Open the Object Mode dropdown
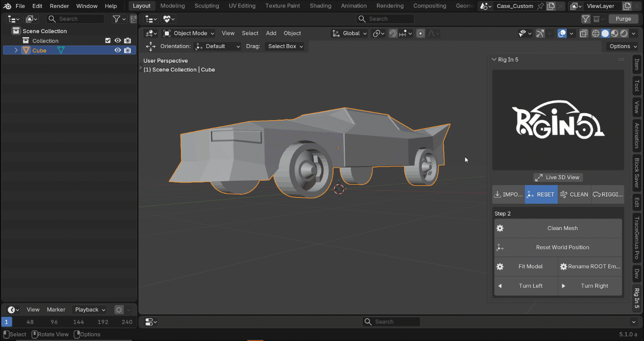Viewport: 644px width, 341px height. (188, 34)
